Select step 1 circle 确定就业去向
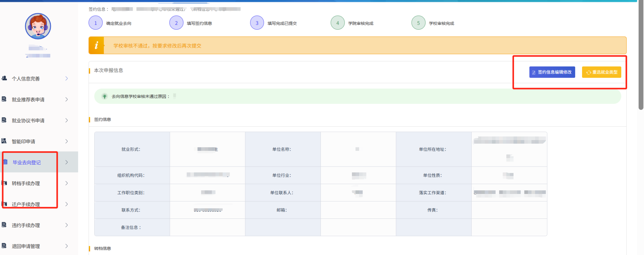 (96, 23)
